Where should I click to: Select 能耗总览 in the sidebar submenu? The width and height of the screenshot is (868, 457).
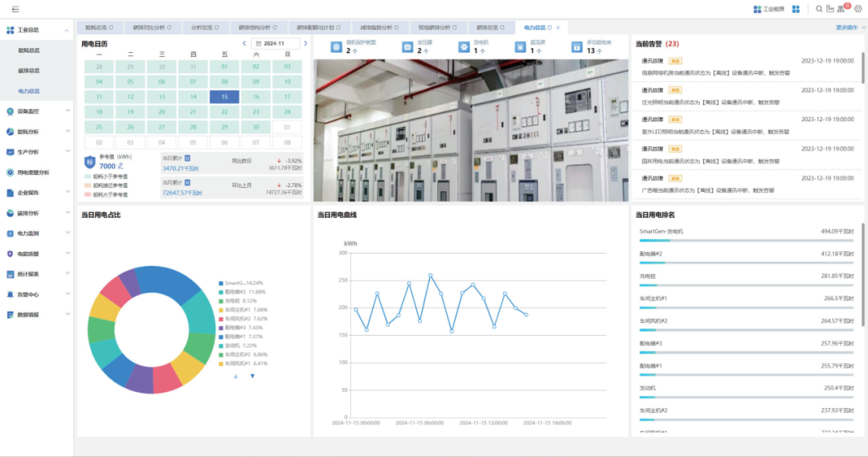pyautogui.click(x=29, y=50)
